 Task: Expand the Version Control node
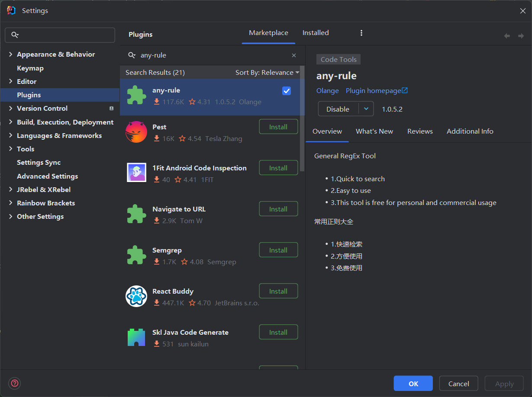(10, 109)
